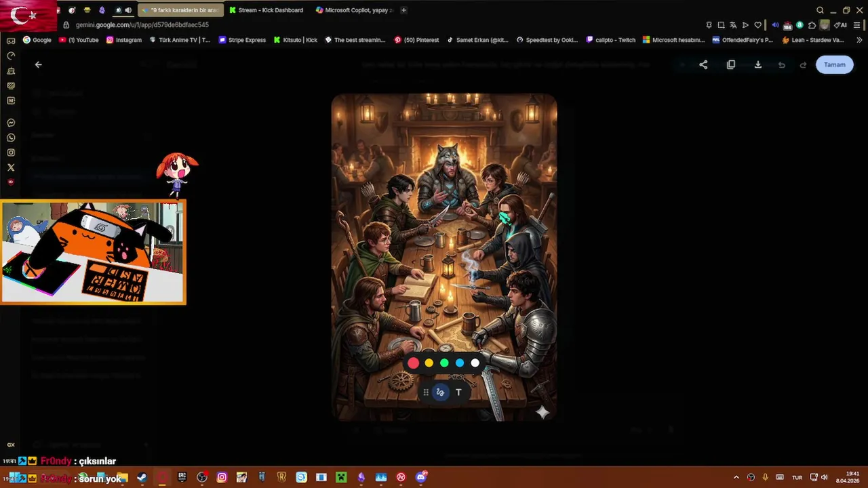
Task: Open the browser easy setup menu
Action: [857, 25]
